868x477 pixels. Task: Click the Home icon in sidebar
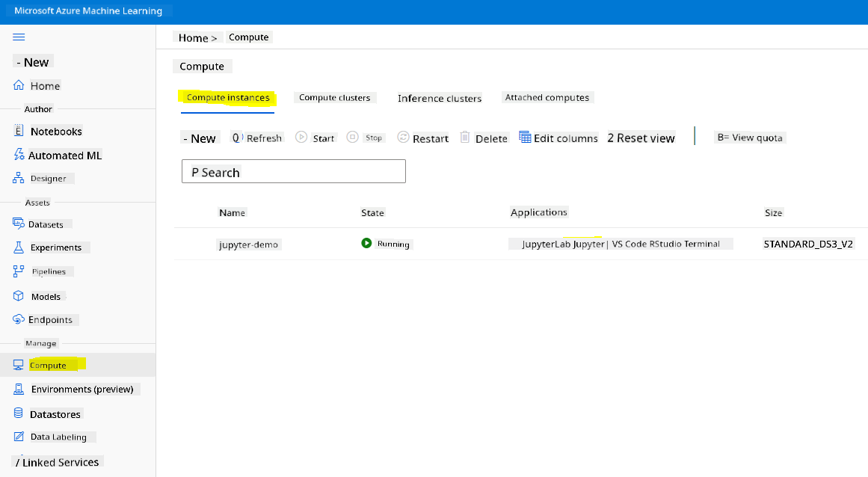(x=19, y=85)
